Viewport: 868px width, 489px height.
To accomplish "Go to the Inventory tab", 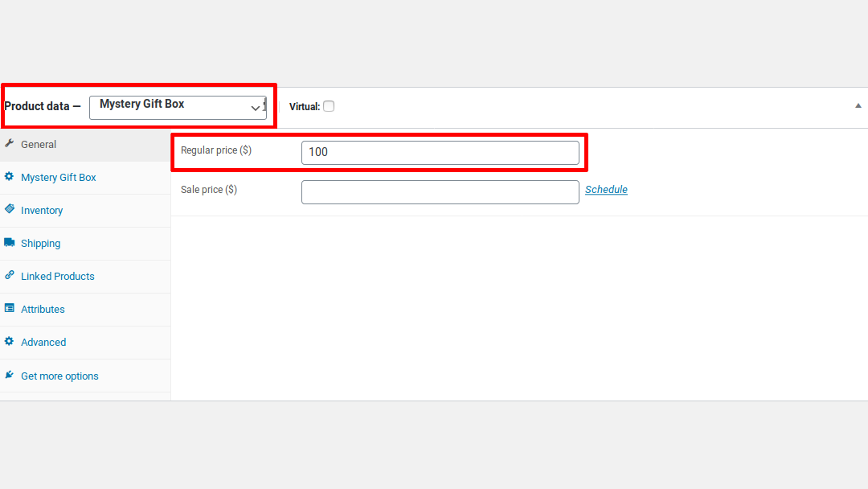I will 85,211.
